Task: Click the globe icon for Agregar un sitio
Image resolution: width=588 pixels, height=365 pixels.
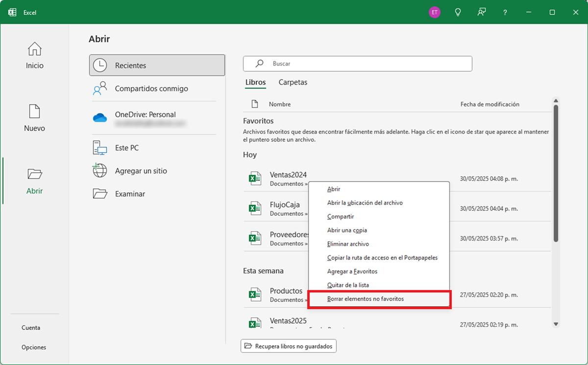Action: pos(100,170)
